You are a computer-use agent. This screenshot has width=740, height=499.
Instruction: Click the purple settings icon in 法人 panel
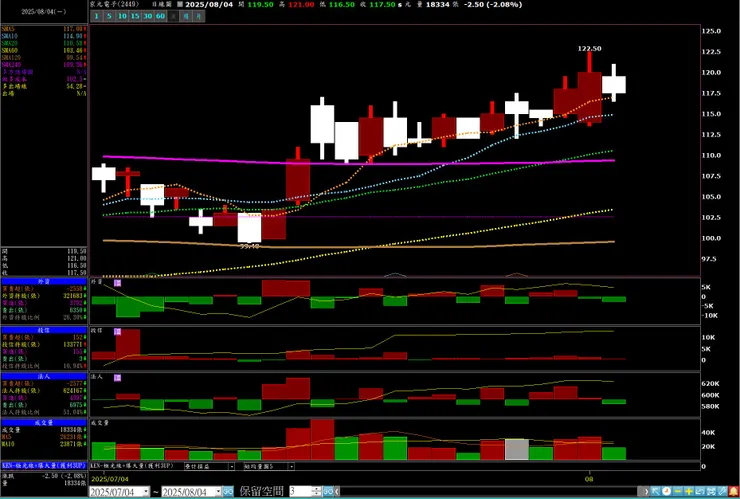(118, 378)
